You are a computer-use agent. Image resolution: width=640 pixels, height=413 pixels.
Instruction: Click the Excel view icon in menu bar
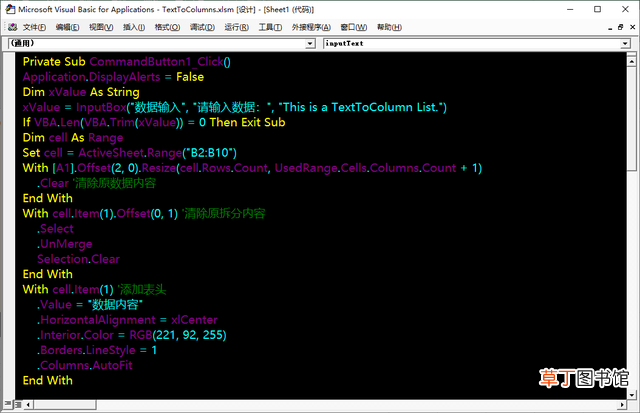tap(12, 27)
